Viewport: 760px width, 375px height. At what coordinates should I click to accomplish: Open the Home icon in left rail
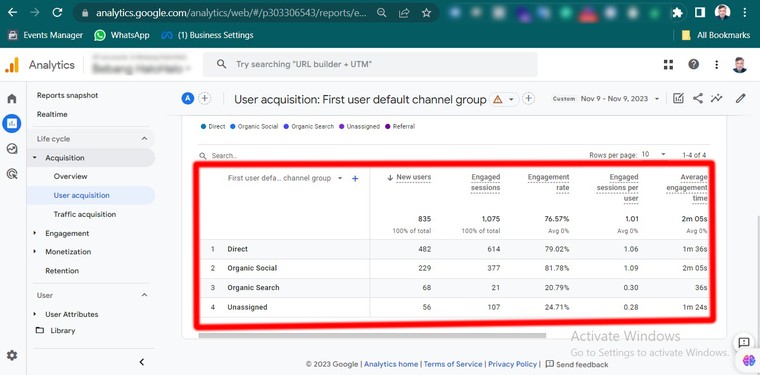(12, 99)
